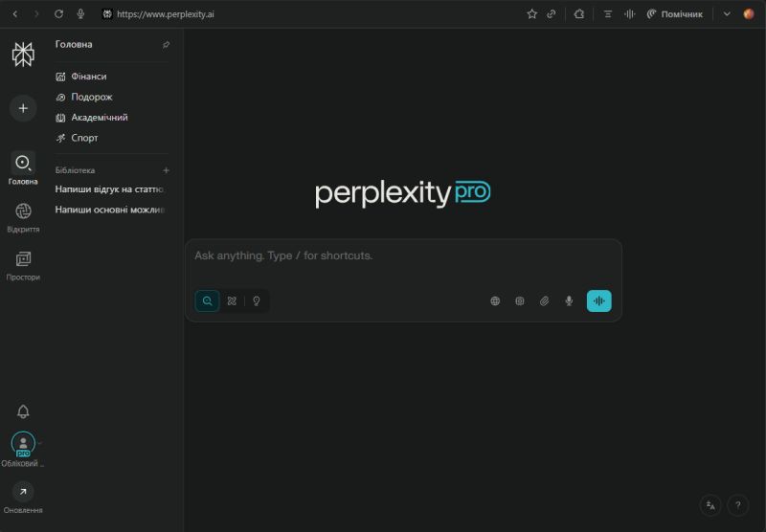Attach a file with paperclip icon

point(544,301)
